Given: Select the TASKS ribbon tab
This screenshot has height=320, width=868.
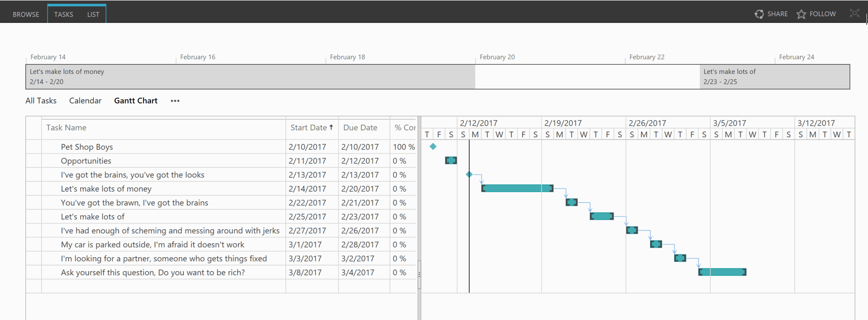Looking at the screenshot, I should click(63, 14).
